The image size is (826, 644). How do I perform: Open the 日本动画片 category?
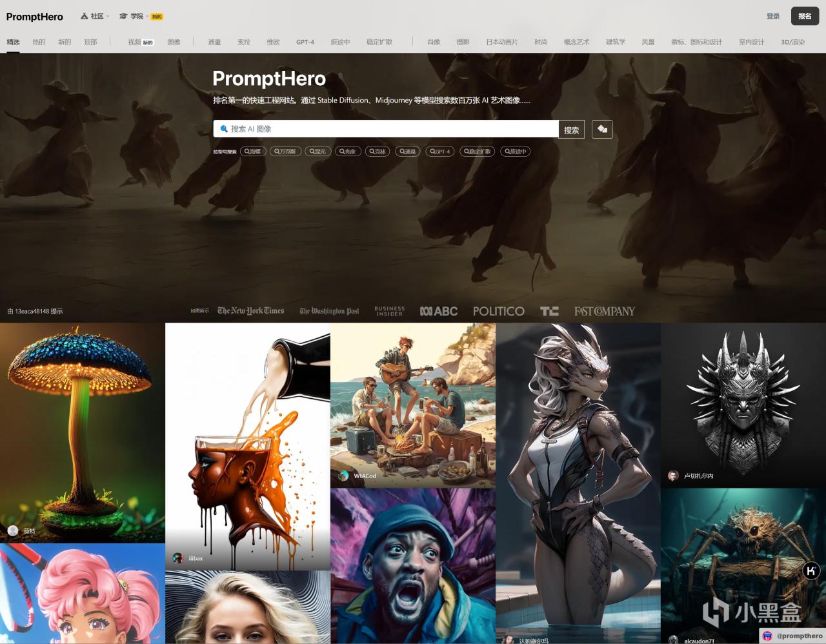[x=502, y=42]
